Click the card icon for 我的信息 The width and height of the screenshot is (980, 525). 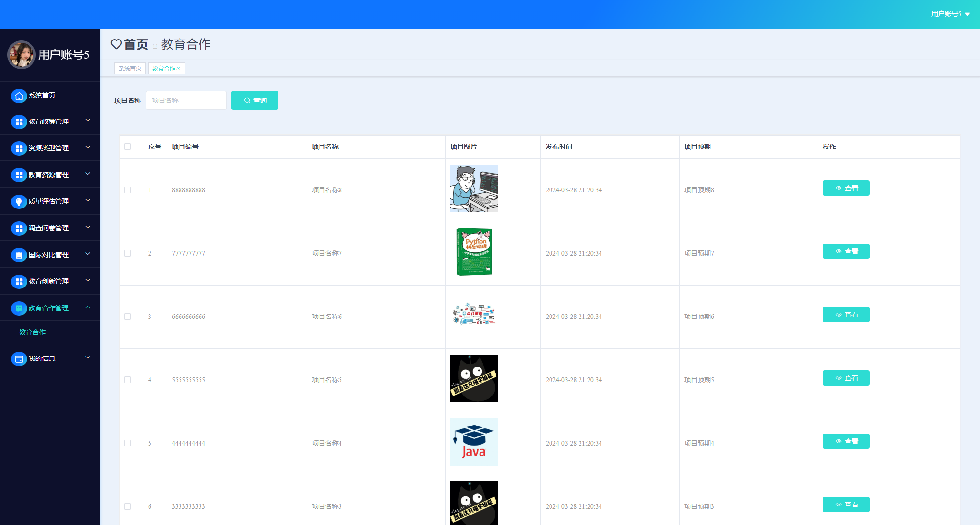coord(19,359)
